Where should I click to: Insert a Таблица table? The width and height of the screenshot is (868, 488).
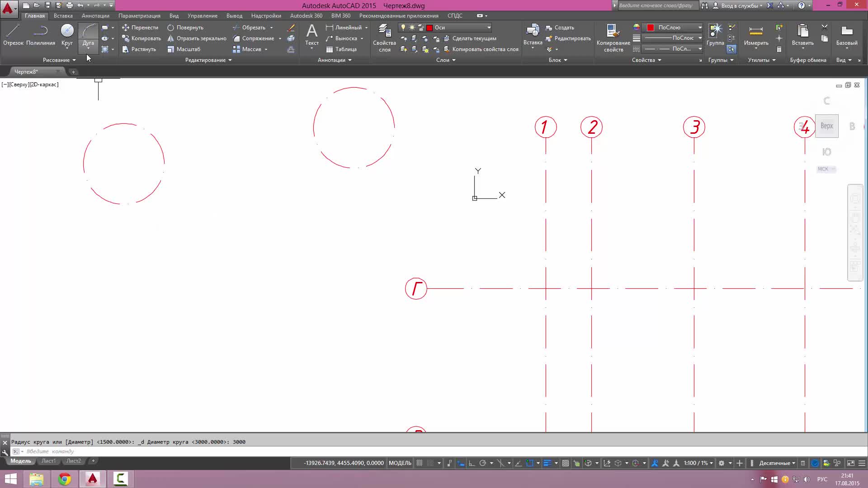coord(341,49)
